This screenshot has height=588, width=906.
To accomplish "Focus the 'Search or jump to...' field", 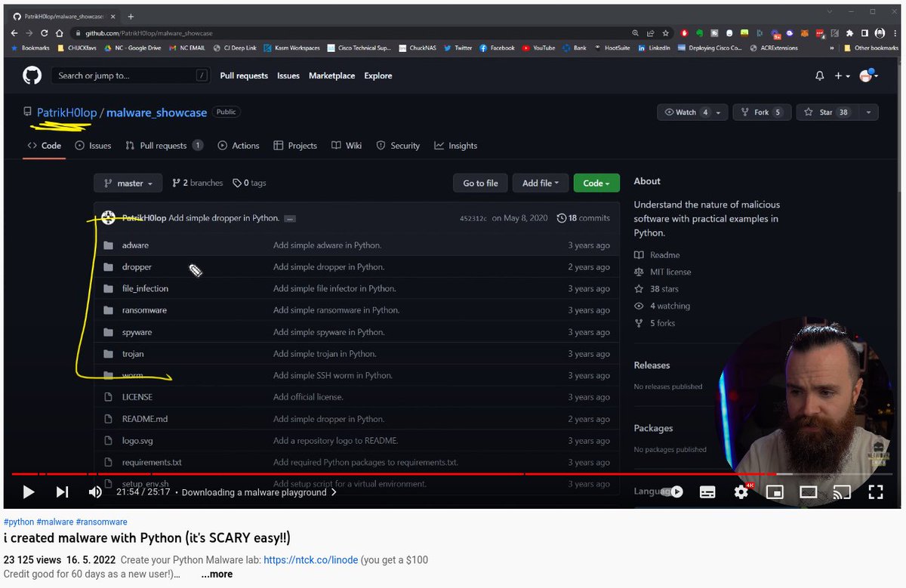I will point(130,75).
